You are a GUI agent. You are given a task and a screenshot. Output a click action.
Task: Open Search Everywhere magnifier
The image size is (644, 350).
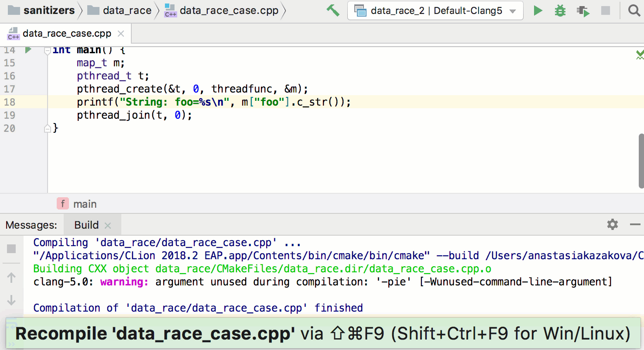pyautogui.click(x=634, y=10)
